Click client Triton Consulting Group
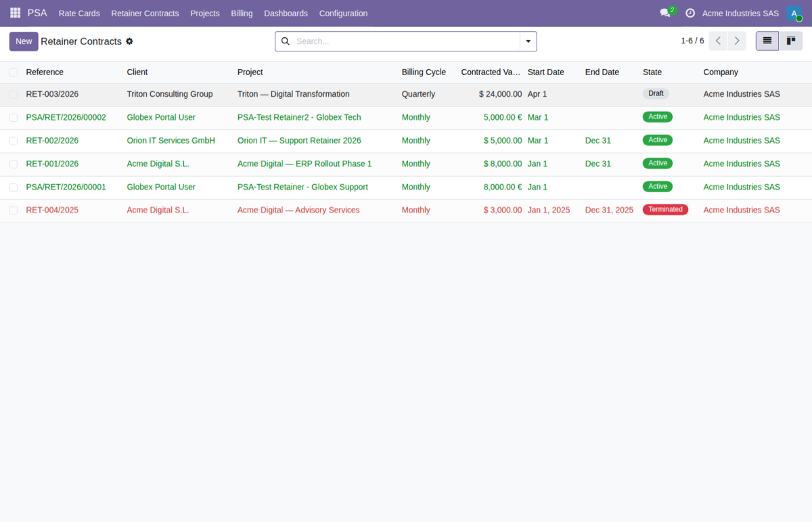812x522 pixels. (x=170, y=94)
